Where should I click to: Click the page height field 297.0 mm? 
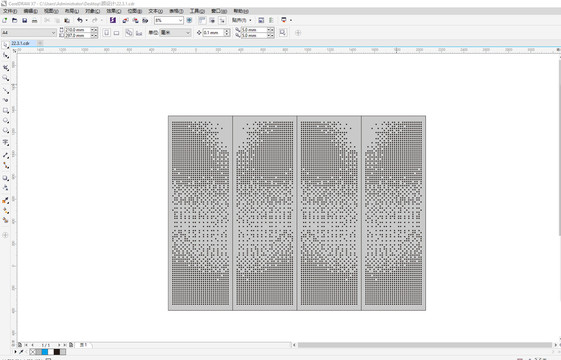click(x=78, y=35)
